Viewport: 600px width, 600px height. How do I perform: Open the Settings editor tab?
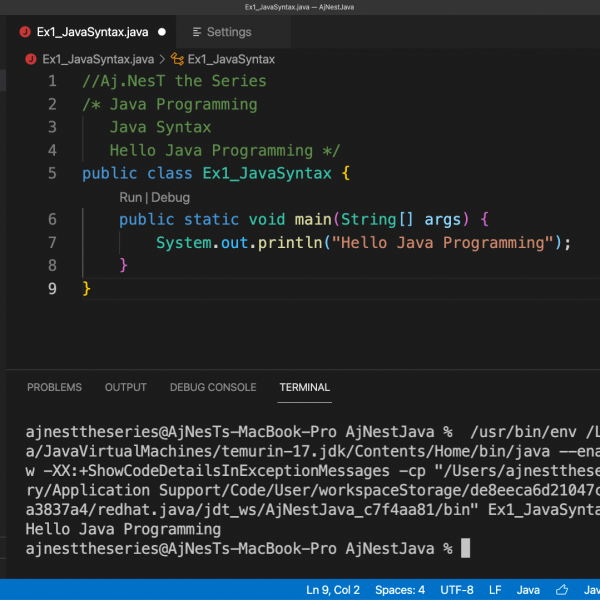click(x=228, y=32)
